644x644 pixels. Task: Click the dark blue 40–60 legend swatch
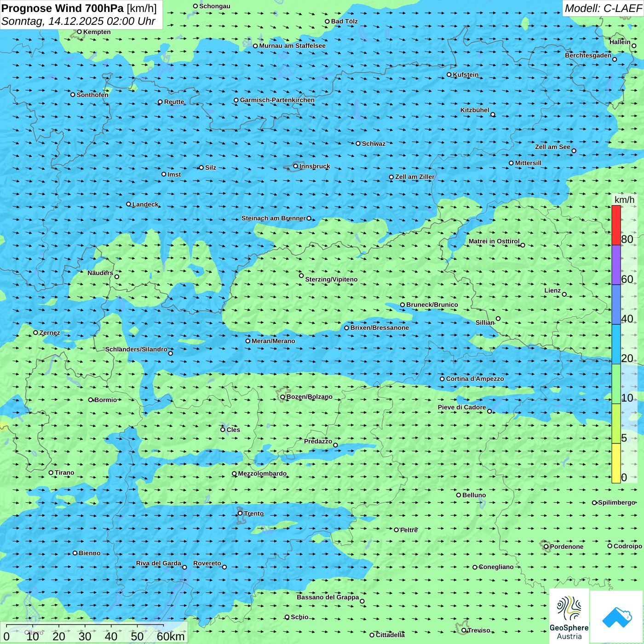click(616, 305)
